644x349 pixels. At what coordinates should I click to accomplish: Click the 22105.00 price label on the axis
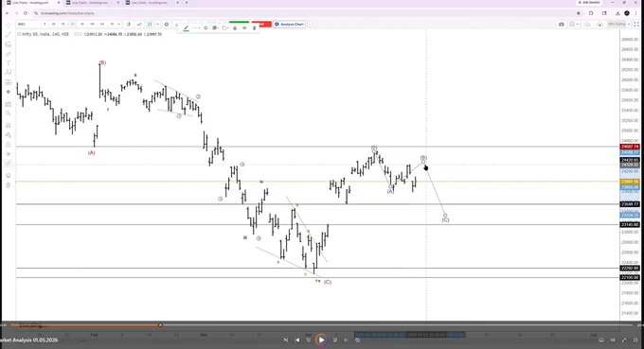(x=630, y=278)
